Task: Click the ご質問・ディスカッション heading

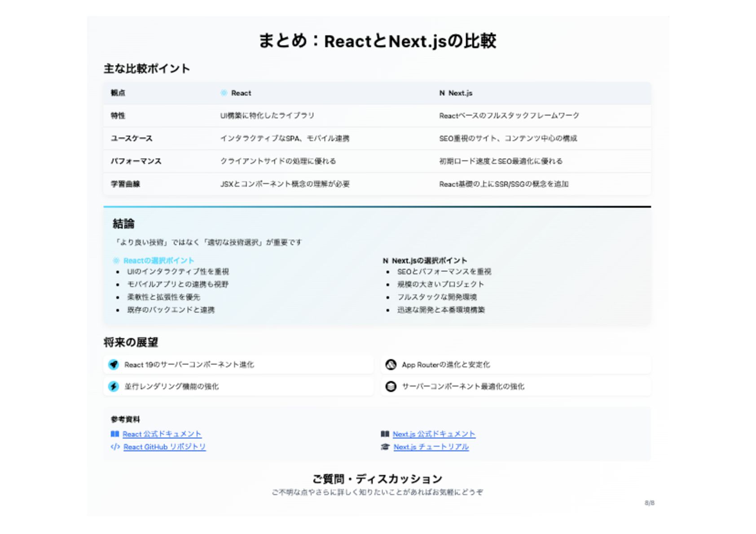Action: click(x=378, y=479)
